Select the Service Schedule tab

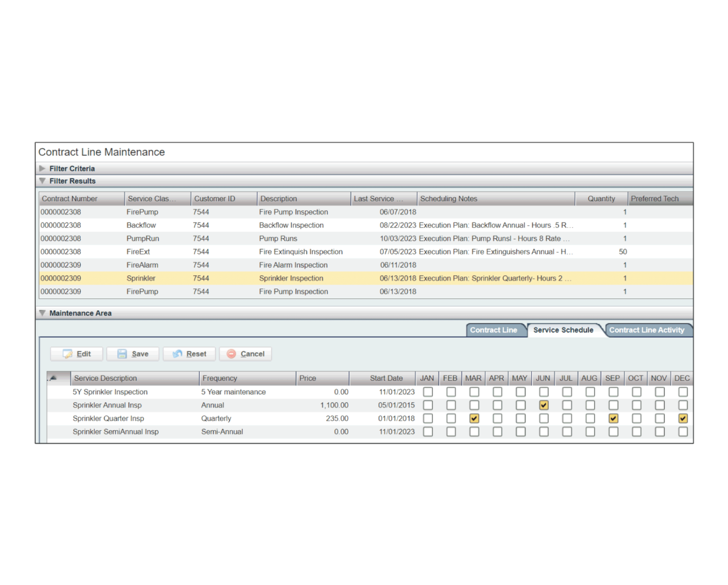[x=563, y=330]
